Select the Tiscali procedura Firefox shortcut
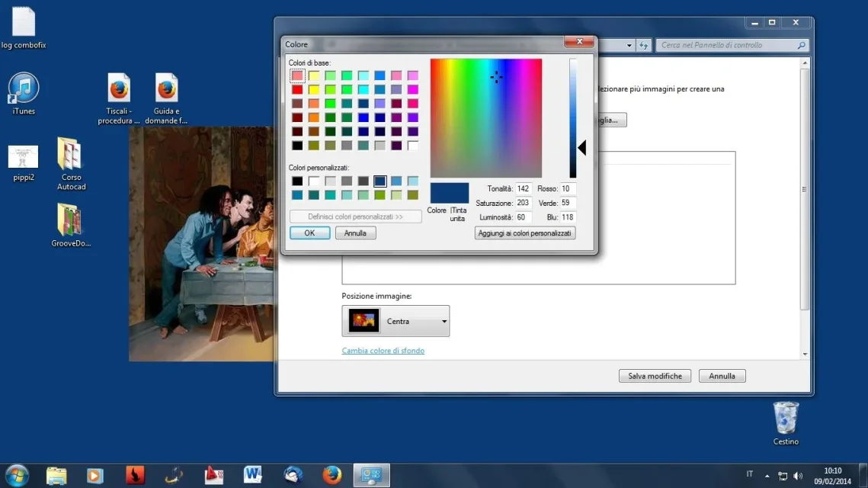The height and width of the screenshot is (488, 868). tap(118, 98)
